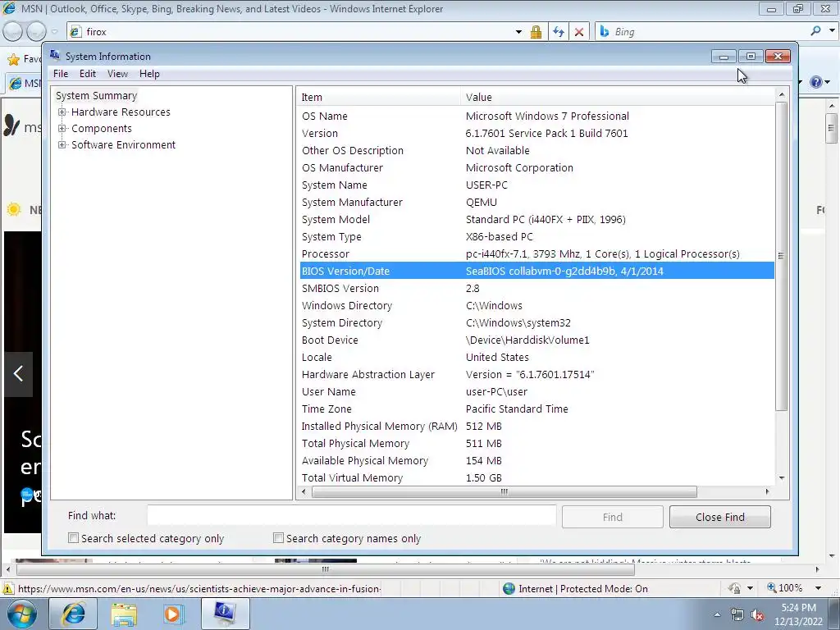Click the details pane vertical scrollbar thumb

[782, 256]
